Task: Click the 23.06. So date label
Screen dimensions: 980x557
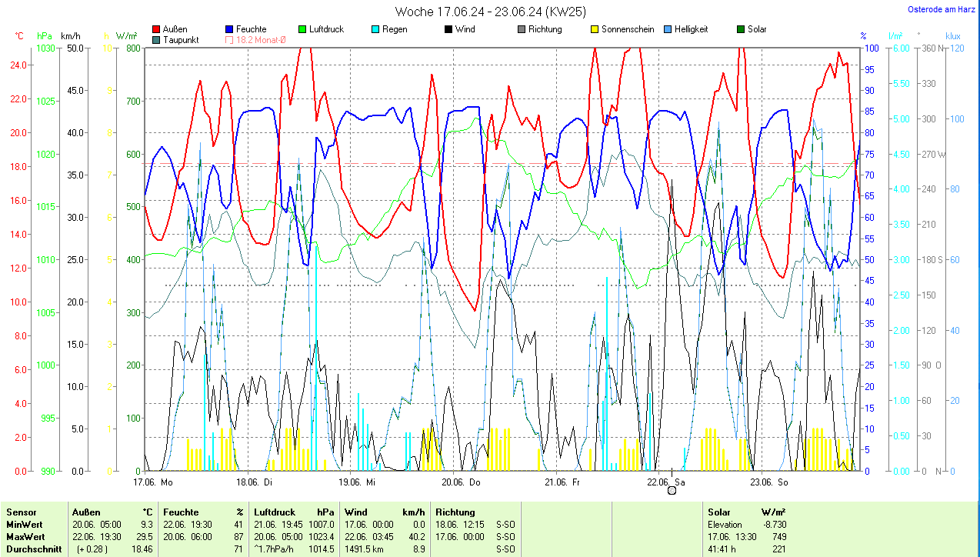Action: (770, 482)
